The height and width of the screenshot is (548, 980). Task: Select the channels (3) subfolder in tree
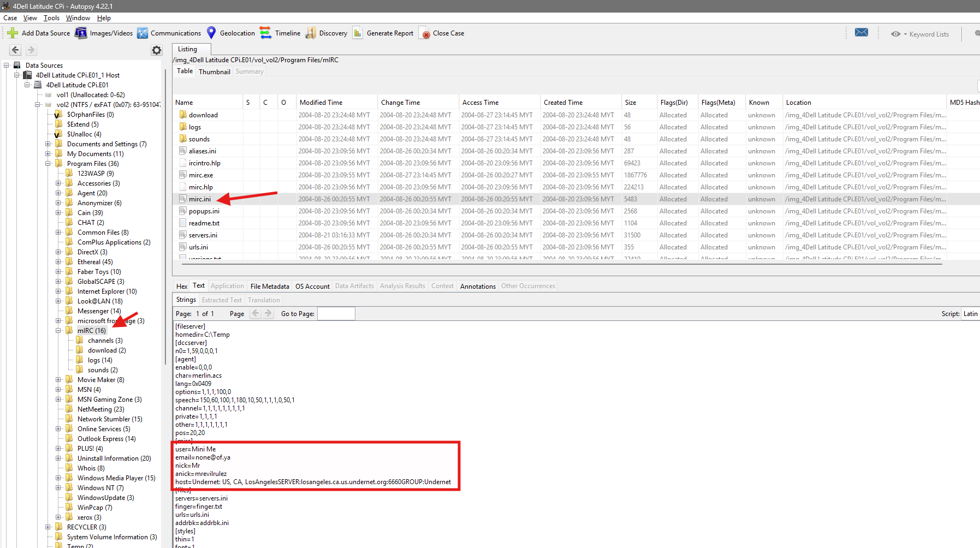click(105, 341)
